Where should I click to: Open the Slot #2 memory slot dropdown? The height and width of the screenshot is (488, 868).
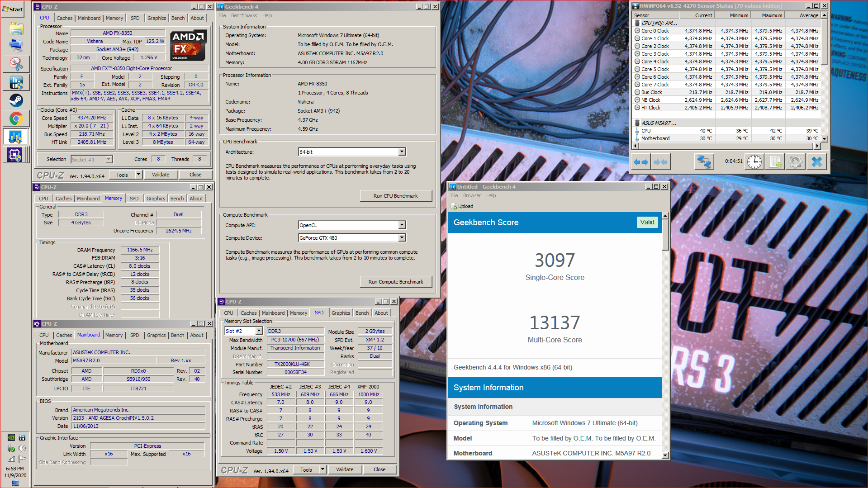[x=259, y=331]
